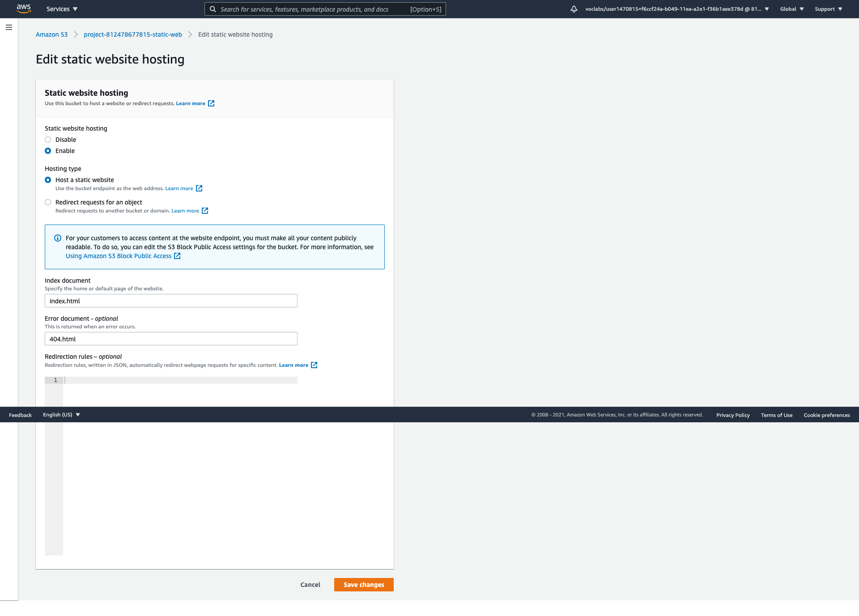Click external link icon after Redirect requests Learn more
859x616 pixels.
(205, 211)
